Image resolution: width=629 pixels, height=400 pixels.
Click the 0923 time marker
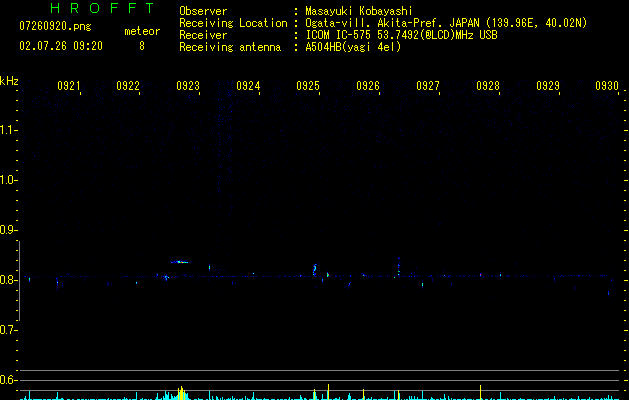point(188,86)
